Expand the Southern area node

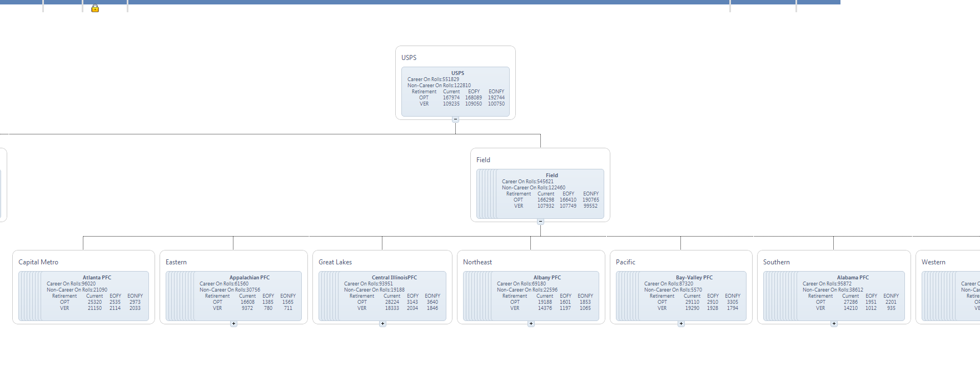[x=834, y=323]
